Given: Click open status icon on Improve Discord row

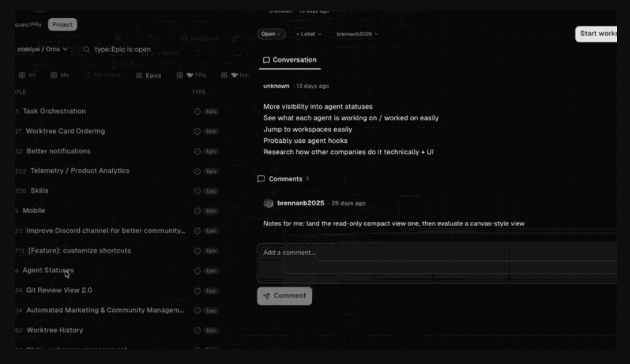Looking at the screenshot, I should tap(197, 231).
